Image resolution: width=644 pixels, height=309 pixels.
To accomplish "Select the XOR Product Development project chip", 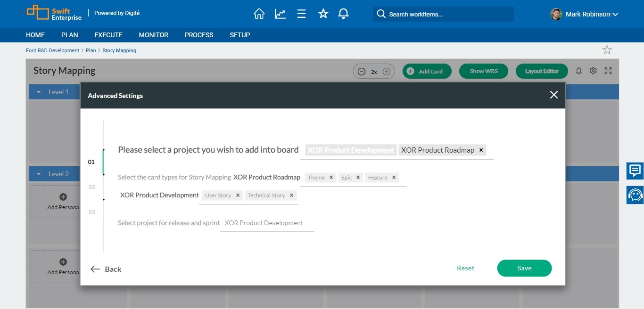I will tap(351, 150).
